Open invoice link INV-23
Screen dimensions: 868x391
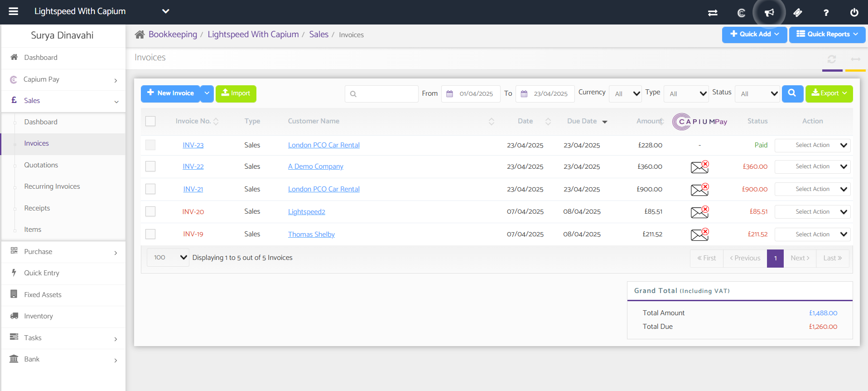click(193, 145)
